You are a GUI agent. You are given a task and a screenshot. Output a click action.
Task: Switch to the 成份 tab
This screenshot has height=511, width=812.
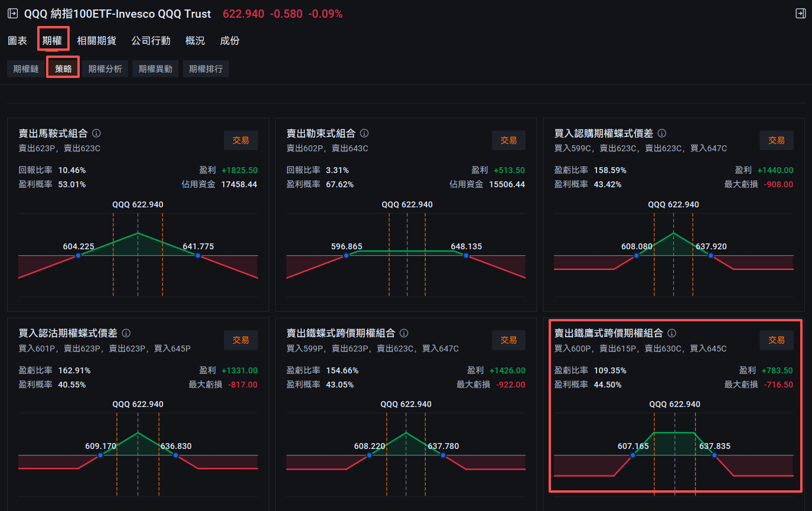[230, 41]
